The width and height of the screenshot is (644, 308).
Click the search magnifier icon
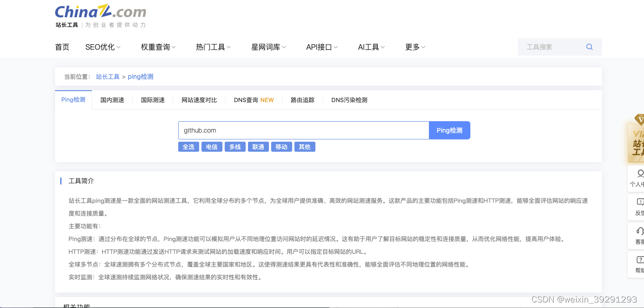tap(589, 46)
